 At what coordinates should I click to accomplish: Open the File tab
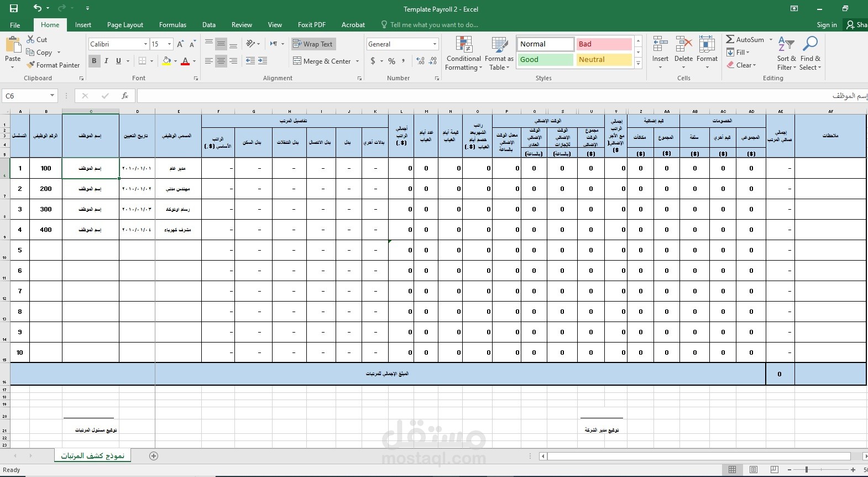click(x=15, y=25)
